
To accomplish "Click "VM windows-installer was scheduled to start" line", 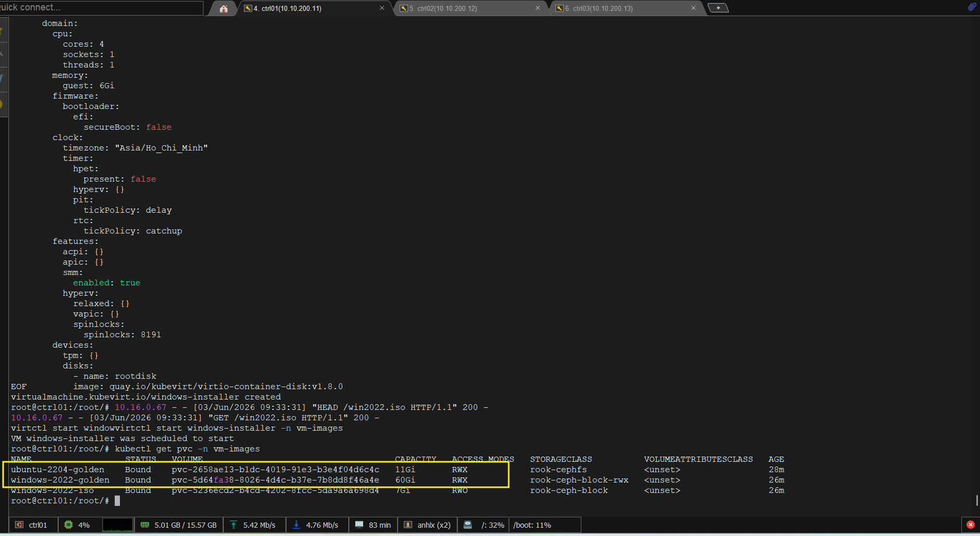I will (x=122, y=438).
